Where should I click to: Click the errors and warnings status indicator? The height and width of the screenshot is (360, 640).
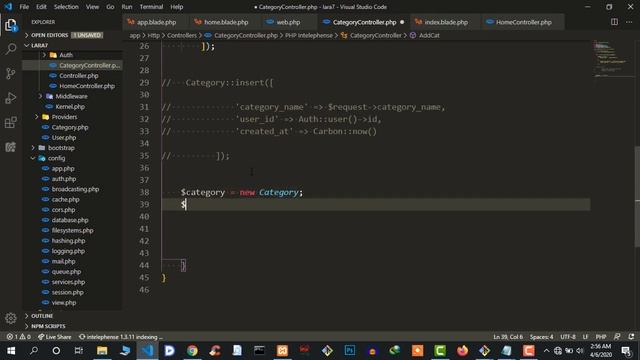pos(18,337)
